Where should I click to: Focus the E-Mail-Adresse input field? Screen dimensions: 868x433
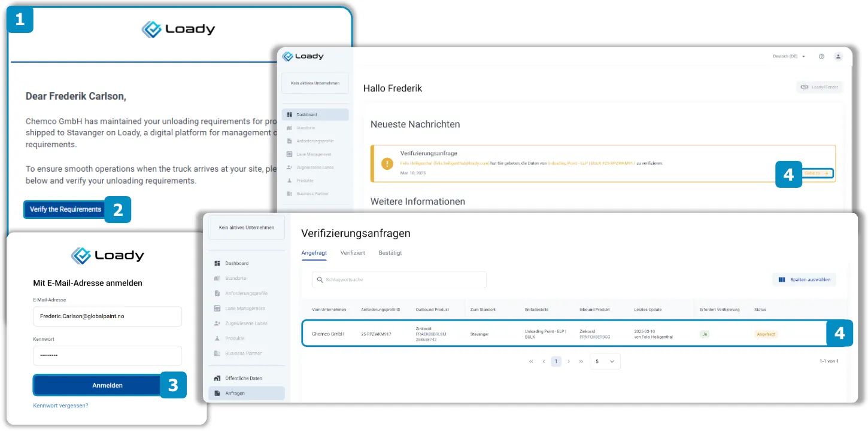click(107, 316)
